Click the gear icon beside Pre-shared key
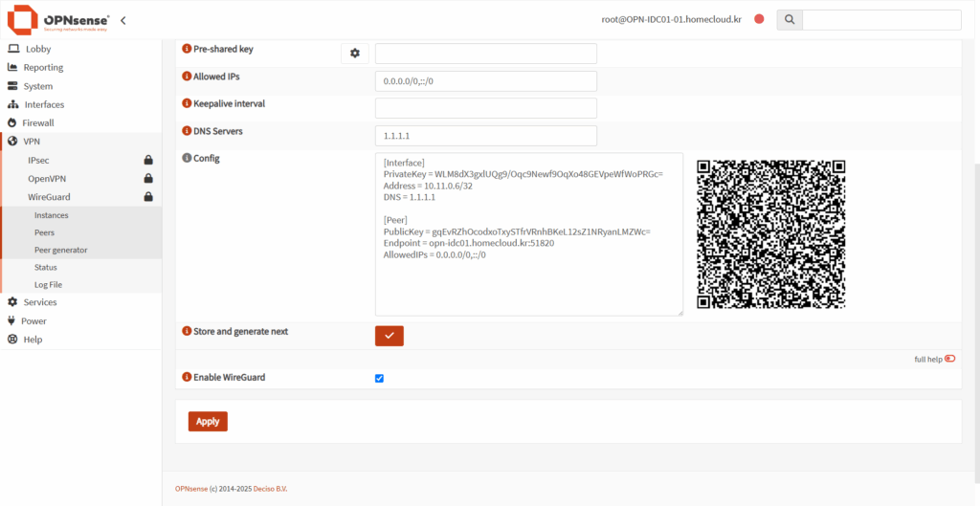The width and height of the screenshot is (980, 506). [x=354, y=54]
